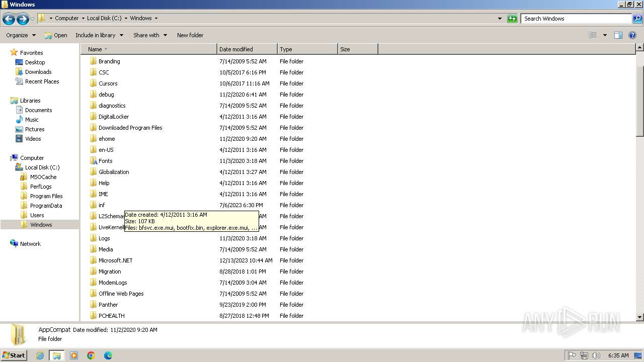Select Network in the navigation pane

pyautogui.click(x=30, y=244)
